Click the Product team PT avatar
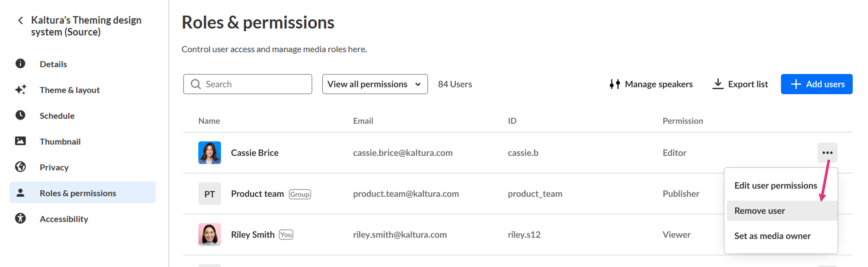The height and width of the screenshot is (267, 868). click(x=209, y=194)
